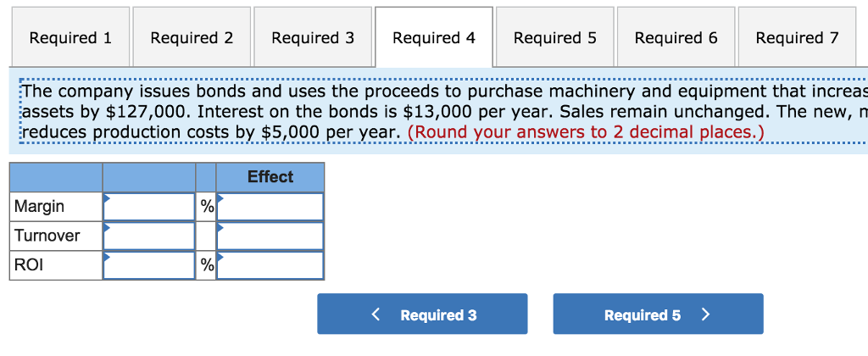This screenshot has height=356, width=868.
Task: Switch to the Required 1 tab
Action: click(70, 38)
